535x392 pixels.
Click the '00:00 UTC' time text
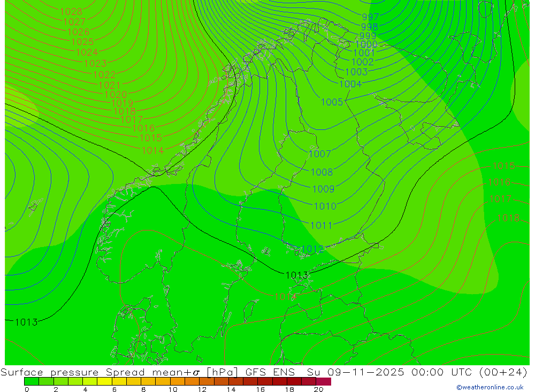(443, 372)
